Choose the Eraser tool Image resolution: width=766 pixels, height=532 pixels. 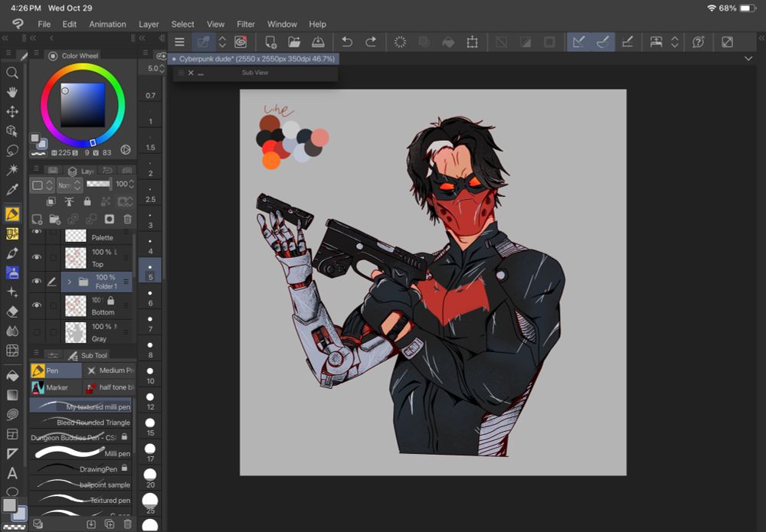pyautogui.click(x=12, y=312)
